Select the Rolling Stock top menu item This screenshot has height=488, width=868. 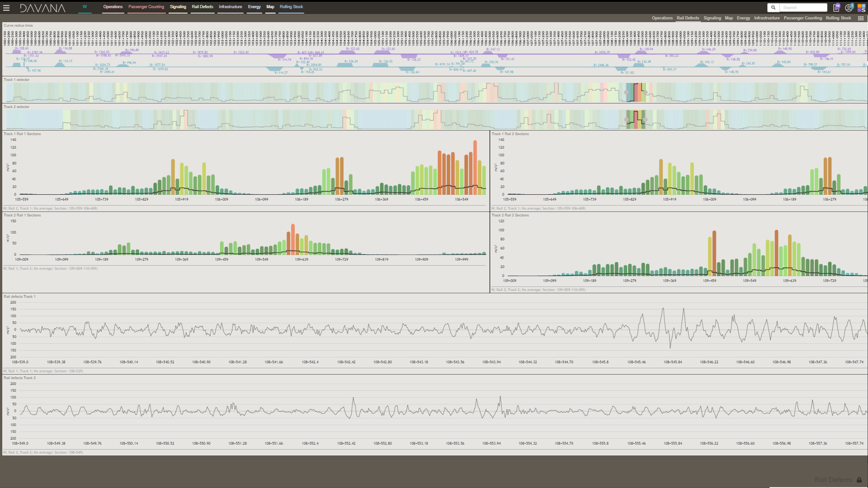(291, 7)
